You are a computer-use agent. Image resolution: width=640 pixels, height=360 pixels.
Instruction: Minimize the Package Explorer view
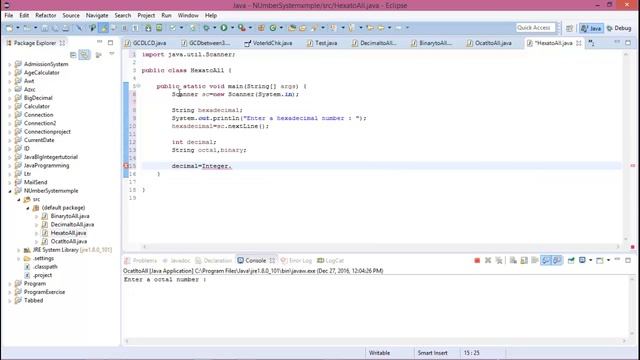[100, 42]
